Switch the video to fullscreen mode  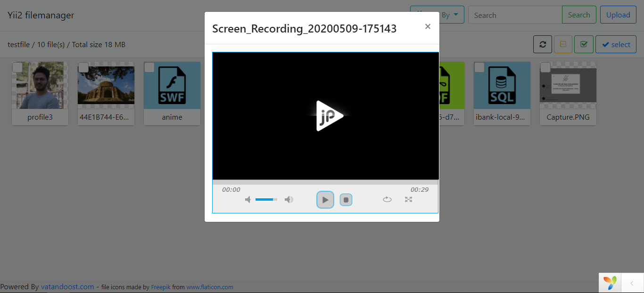[408, 199]
